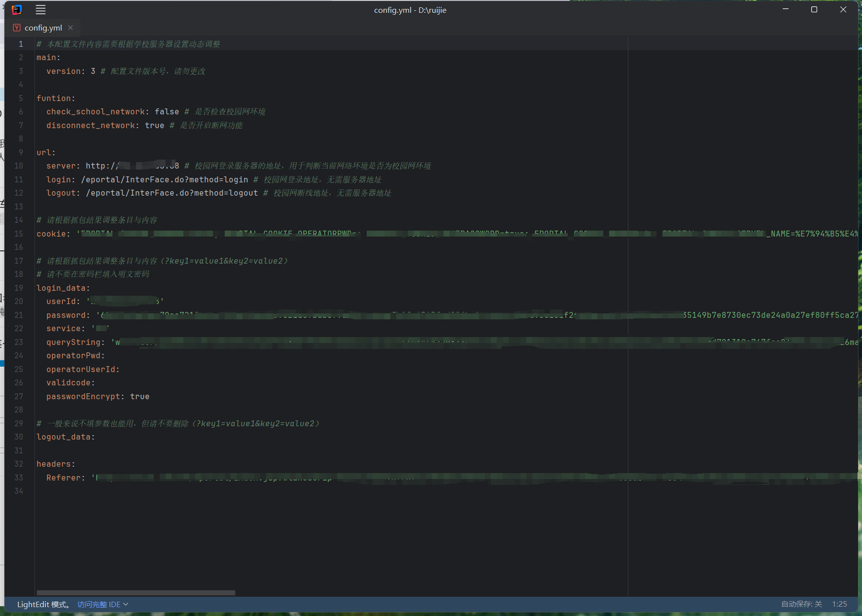This screenshot has width=862, height=616.
Task: Expand the 访问完整 IDE dropdown arrow
Action: [x=126, y=604]
